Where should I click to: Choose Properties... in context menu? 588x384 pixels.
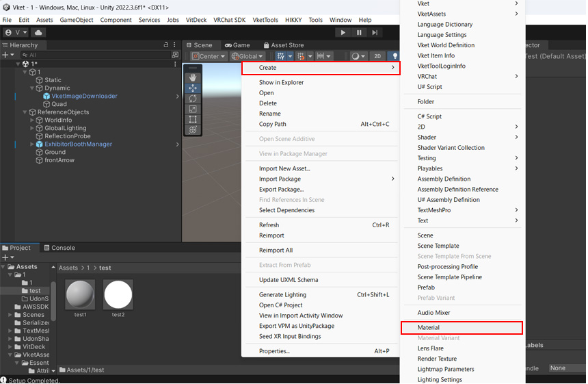point(274,351)
